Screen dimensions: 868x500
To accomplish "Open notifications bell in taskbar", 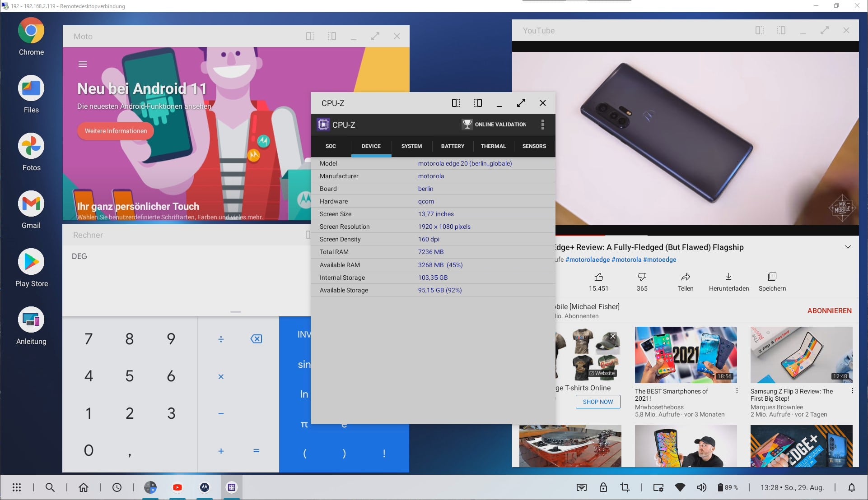I will click(x=851, y=487).
